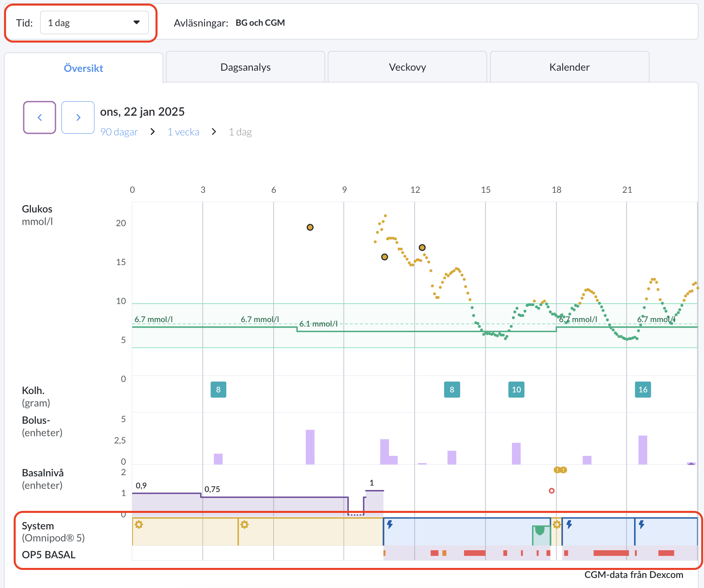
Task: Click the long red OP5 BASAL segment before 21
Action: 611,553
